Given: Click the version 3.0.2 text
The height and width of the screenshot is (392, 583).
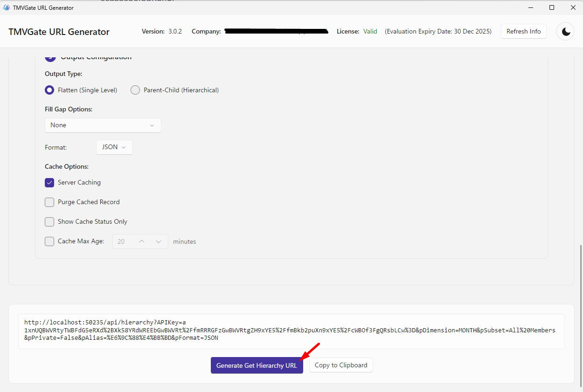Looking at the screenshot, I should (175, 31).
